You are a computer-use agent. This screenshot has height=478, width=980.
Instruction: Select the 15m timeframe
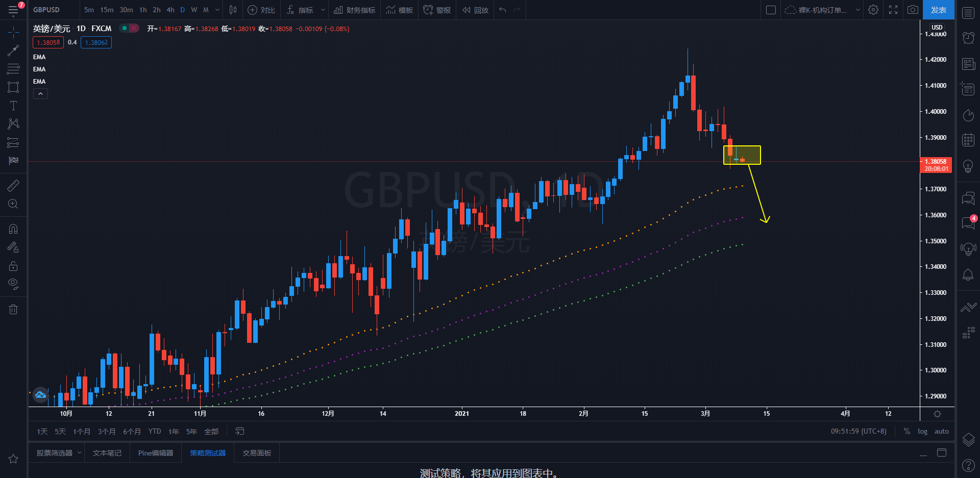point(107,10)
